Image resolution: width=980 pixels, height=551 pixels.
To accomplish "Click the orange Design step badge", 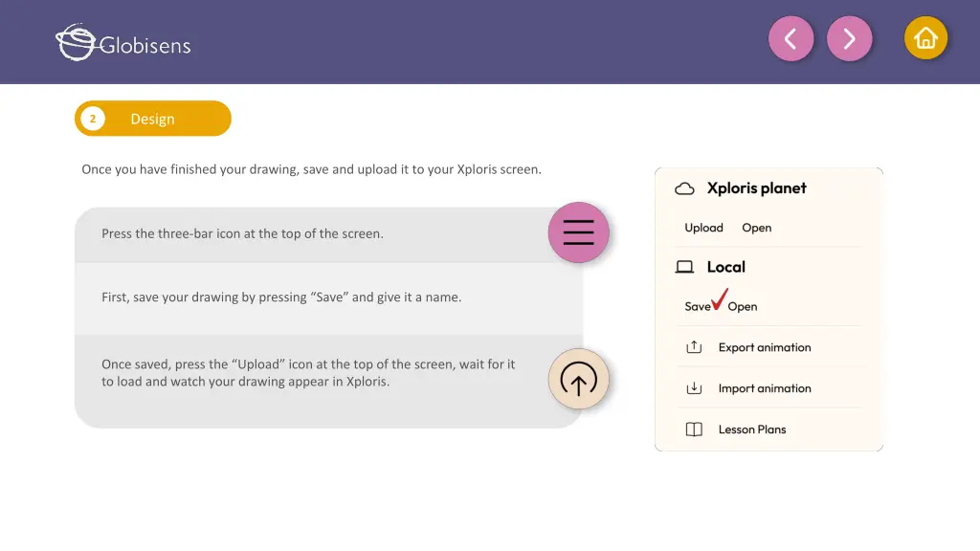I will [x=153, y=119].
